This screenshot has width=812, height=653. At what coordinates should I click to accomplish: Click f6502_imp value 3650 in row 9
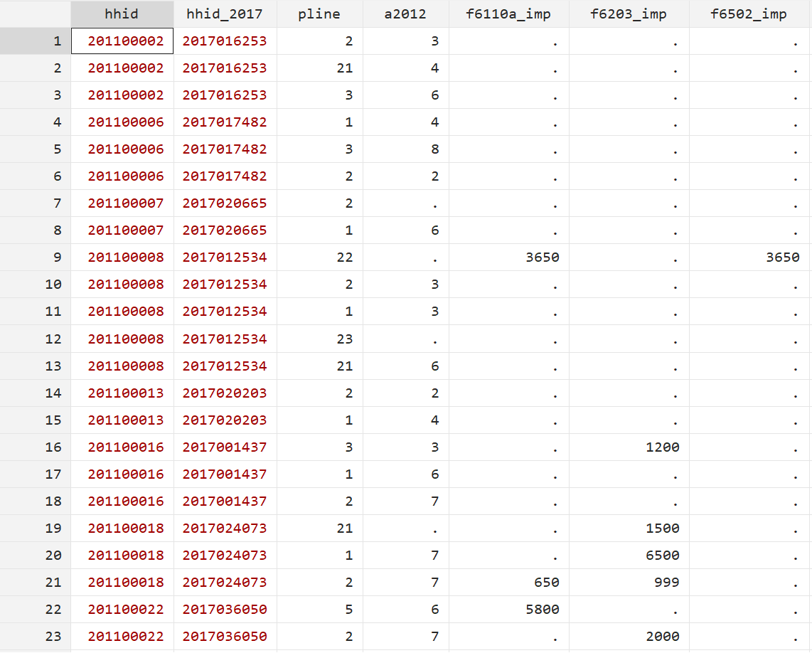pyautogui.click(x=749, y=257)
